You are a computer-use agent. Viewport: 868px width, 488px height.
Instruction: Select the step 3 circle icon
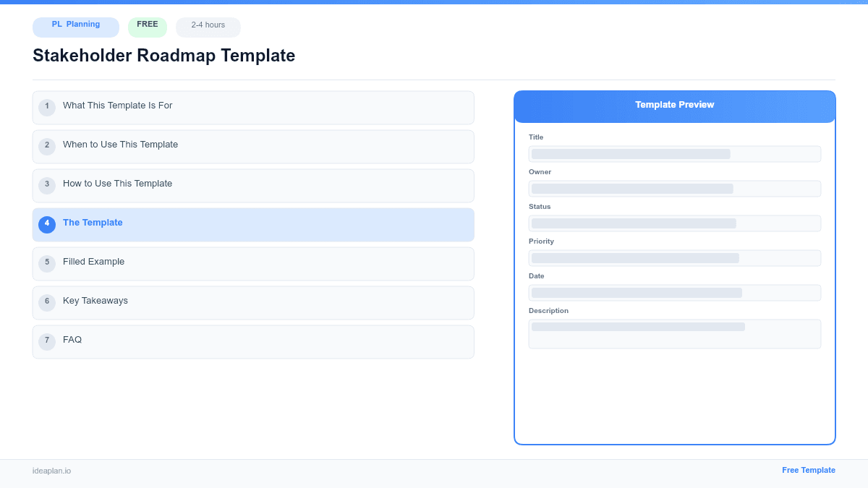pyautogui.click(x=47, y=185)
